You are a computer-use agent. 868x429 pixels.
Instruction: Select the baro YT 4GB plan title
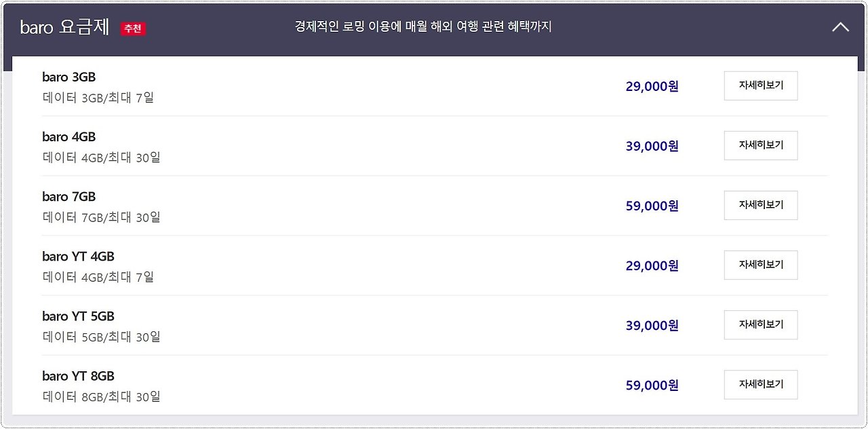click(x=78, y=257)
